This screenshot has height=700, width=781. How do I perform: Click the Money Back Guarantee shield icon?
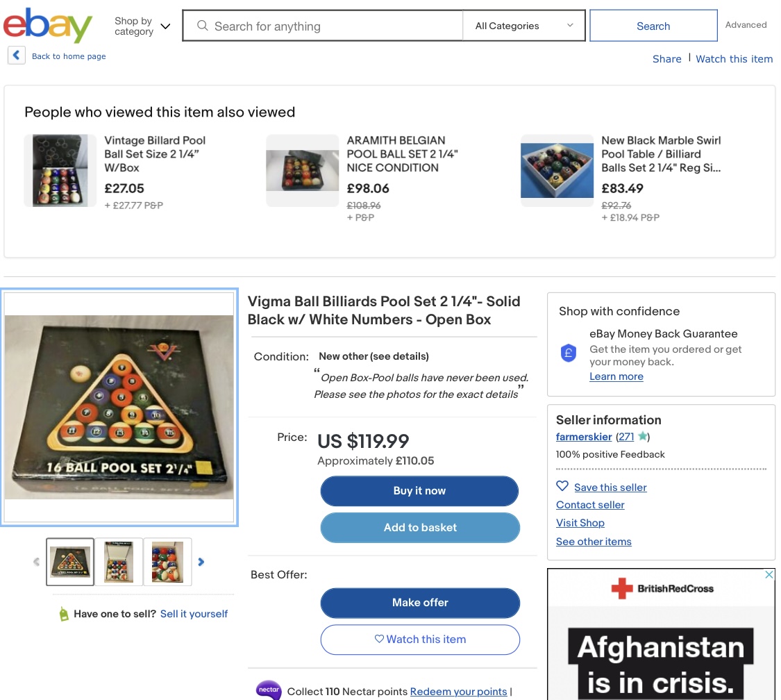pyautogui.click(x=569, y=353)
